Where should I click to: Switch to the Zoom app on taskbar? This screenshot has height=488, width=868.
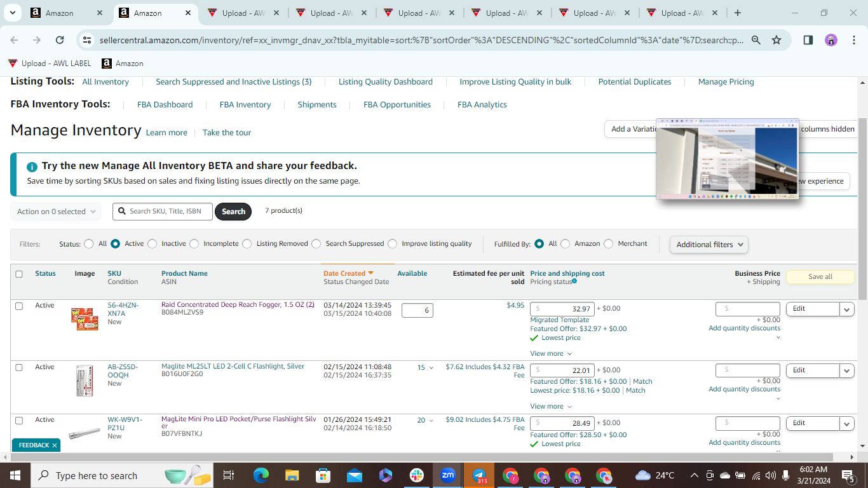click(448, 475)
